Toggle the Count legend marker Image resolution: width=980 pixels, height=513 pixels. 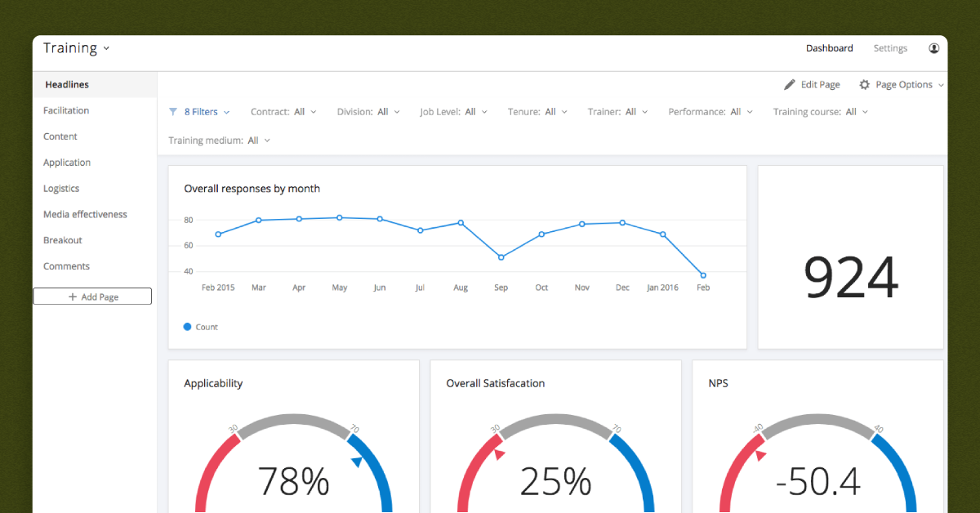(188, 327)
